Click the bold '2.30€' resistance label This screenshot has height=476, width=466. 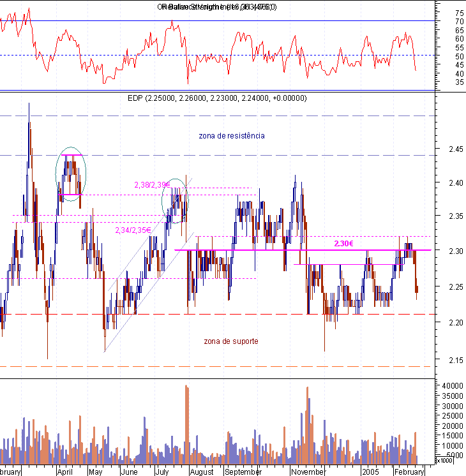point(343,244)
